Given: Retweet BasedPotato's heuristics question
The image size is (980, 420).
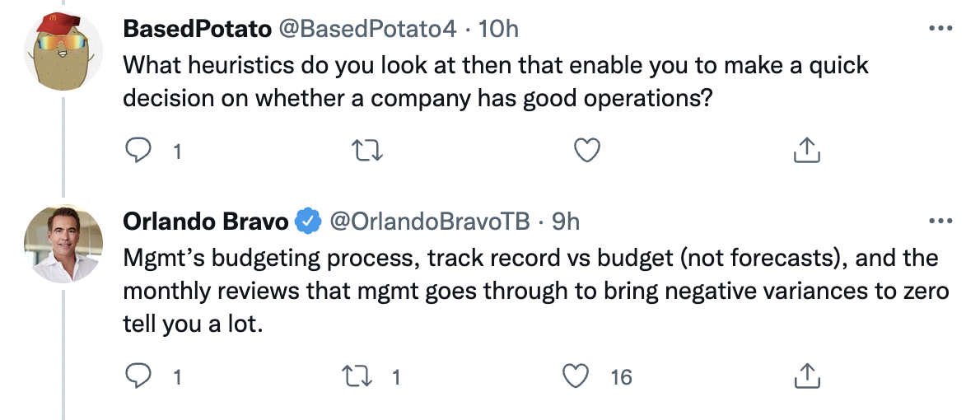Looking at the screenshot, I should point(366,151).
